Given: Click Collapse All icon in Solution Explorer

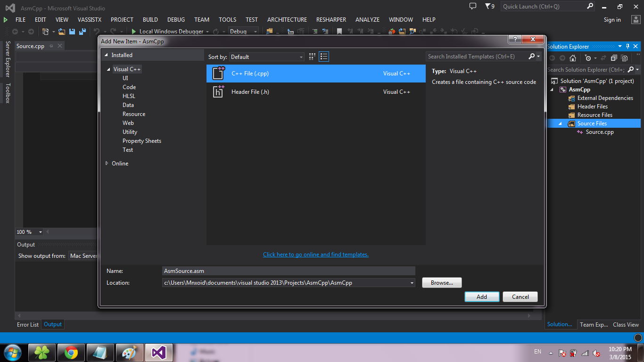Looking at the screenshot, I should point(614,58).
